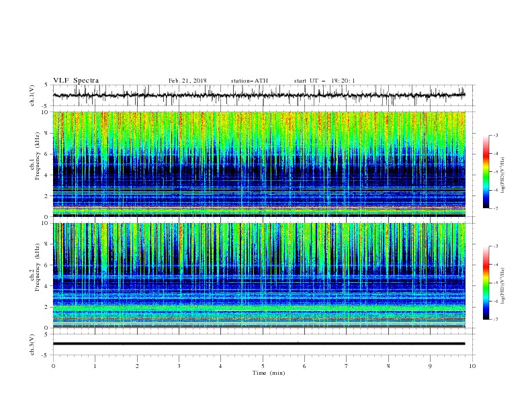
Task: Click the date 'Feb. 21, 2018'
Action: (x=187, y=81)
